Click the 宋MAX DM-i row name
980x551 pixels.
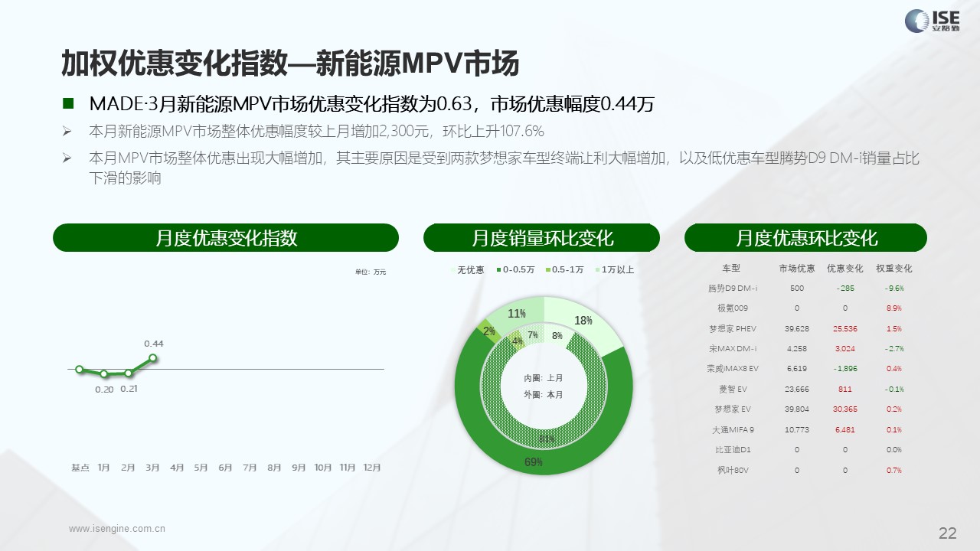(x=733, y=348)
